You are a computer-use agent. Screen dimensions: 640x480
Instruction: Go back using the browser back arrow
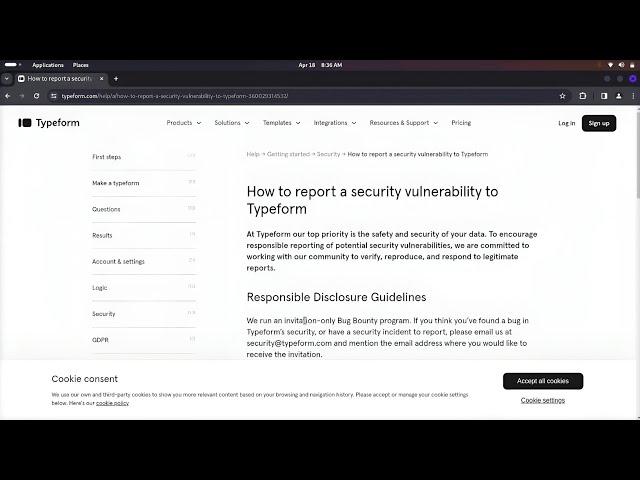click(x=8, y=96)
